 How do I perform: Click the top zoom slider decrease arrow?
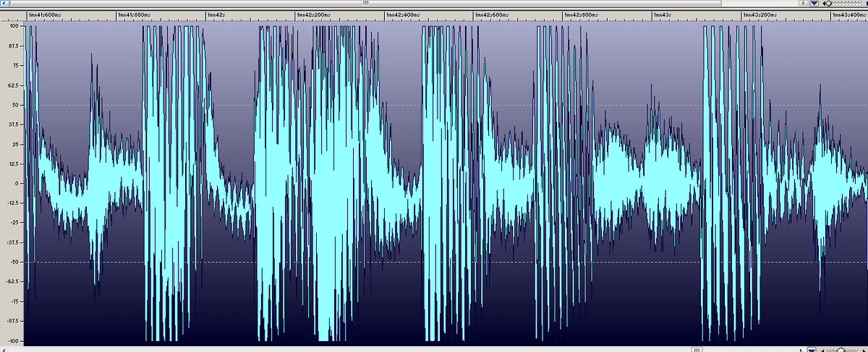pyautogui.click(x=825, y=4)
